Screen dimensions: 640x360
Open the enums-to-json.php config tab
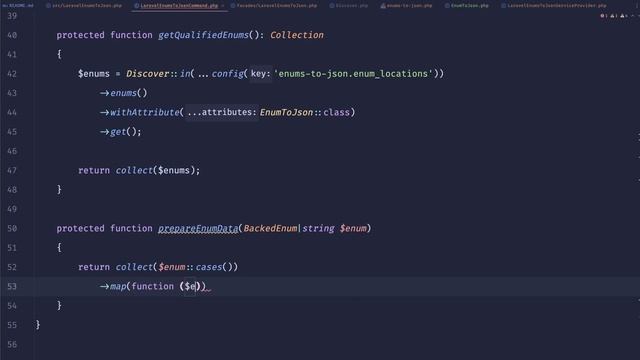pos(406,6)
